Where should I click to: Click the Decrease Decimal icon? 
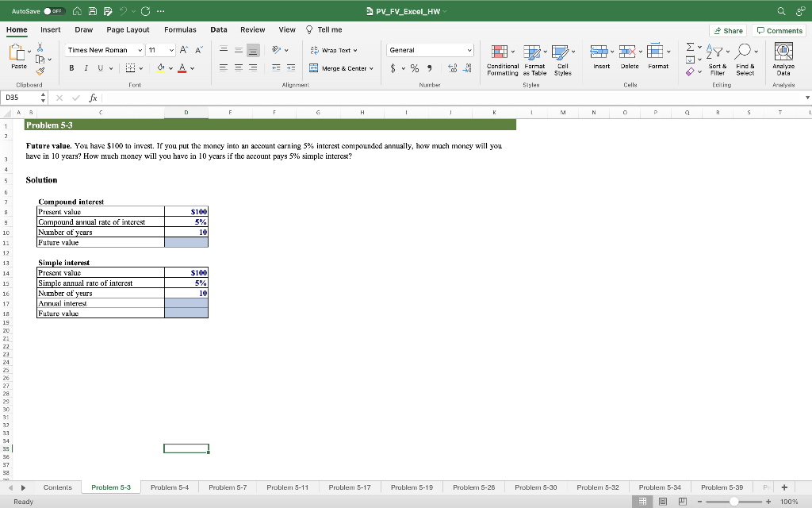tap(467, 68)
